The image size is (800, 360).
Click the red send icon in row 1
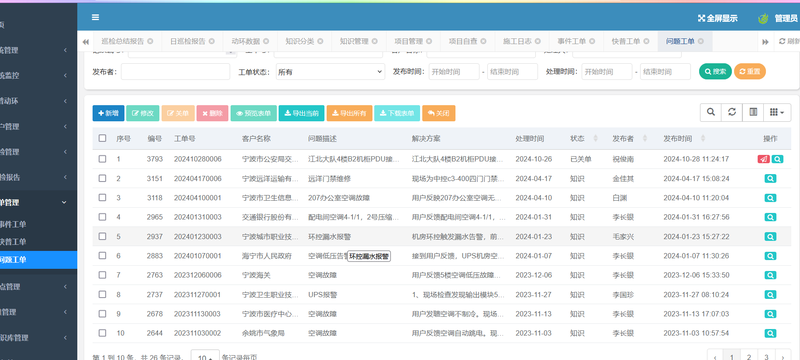click(x=763, y=159)
